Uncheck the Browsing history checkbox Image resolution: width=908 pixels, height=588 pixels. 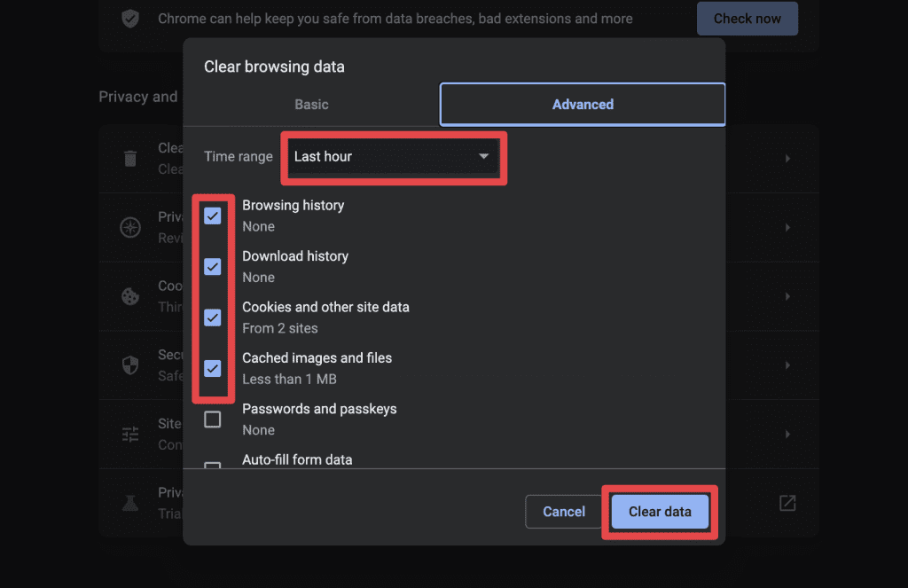coord(213,216)
